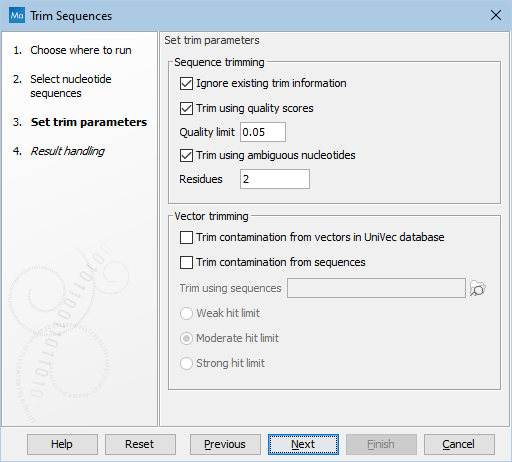Reset the trim parameters to defaults
The width and height of the screenshot is (512, 462).
(140, 444)
